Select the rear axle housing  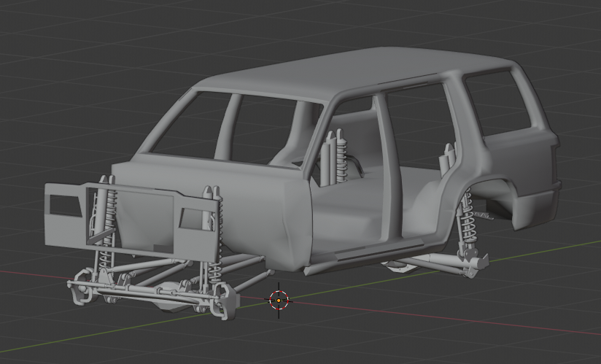pos(437,263)
